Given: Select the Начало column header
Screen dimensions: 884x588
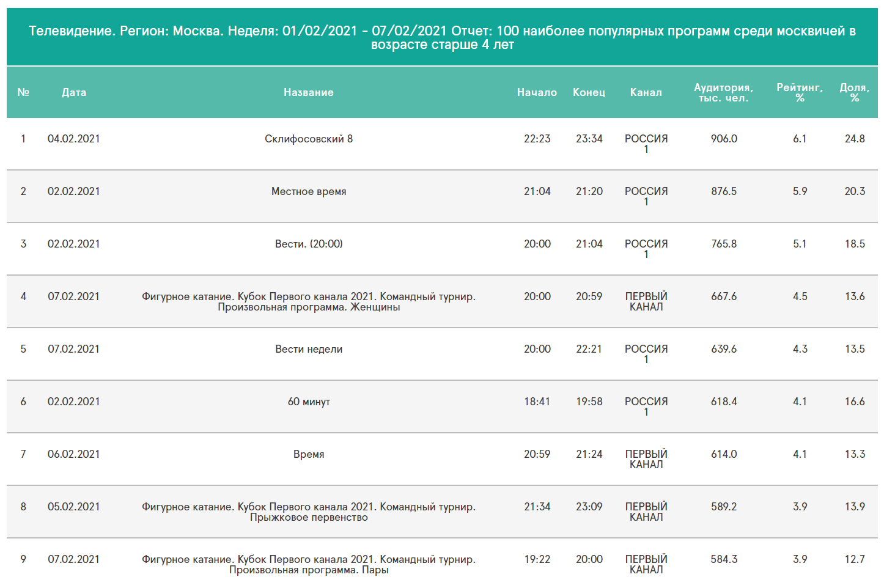Looking at the screenshot, I should [x=537, y=92].
